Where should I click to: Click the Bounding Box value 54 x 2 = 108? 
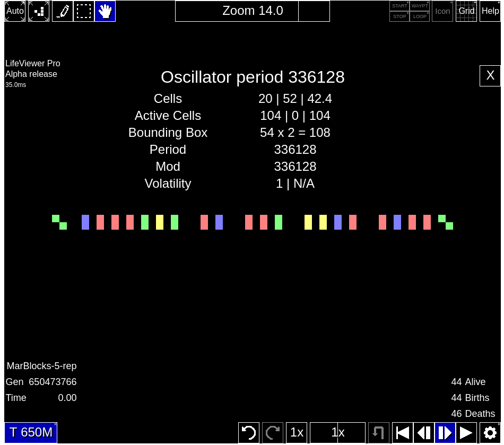coord(295,133)
